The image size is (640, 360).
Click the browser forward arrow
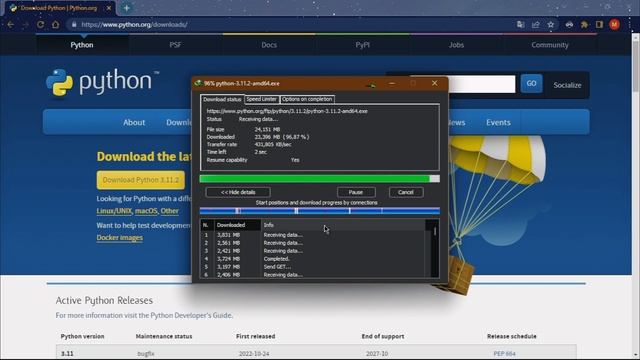coord(25,24)
